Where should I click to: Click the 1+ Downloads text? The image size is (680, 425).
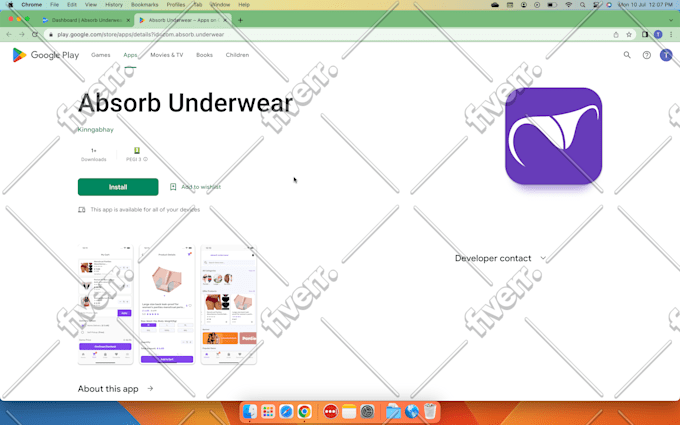point(94,155)
